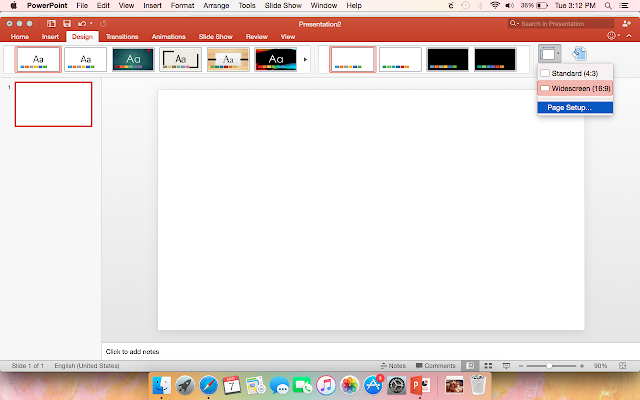640x400 pixels.
Task: Open Page Setup... option
Action: [575, 108]
